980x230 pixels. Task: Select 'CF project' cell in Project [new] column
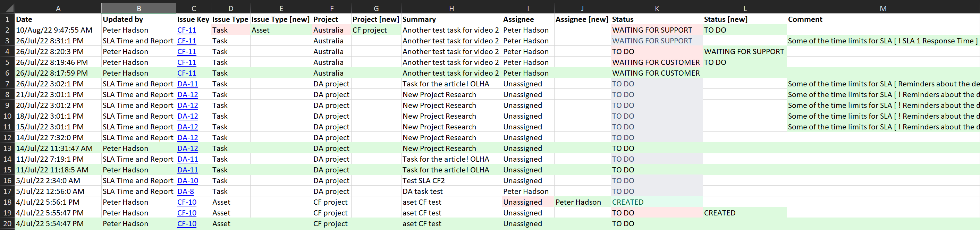[x=369, y=30]
